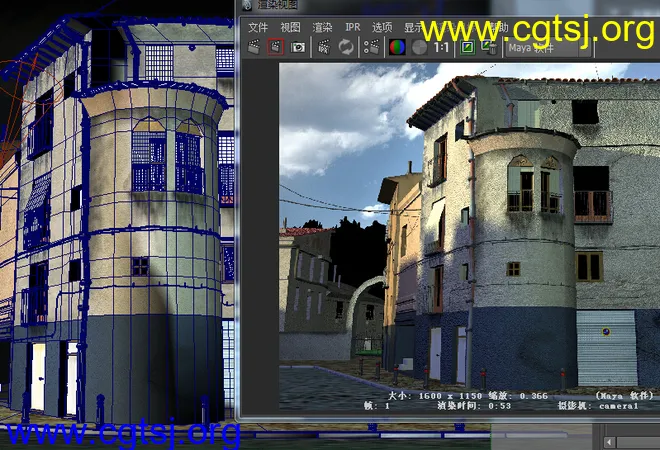Click the 1:1 real size button
660x450 pixels.
point(441,48)
